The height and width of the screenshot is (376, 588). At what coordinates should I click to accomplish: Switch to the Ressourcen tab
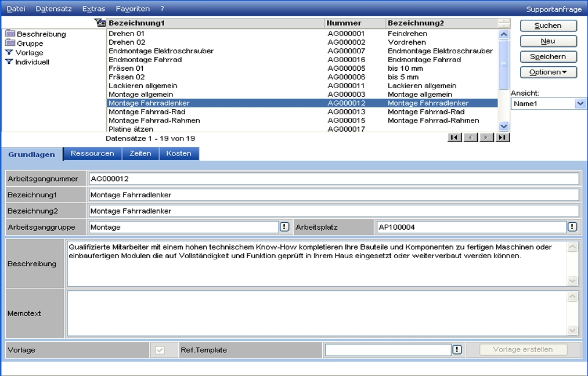(x=92, y=153)
